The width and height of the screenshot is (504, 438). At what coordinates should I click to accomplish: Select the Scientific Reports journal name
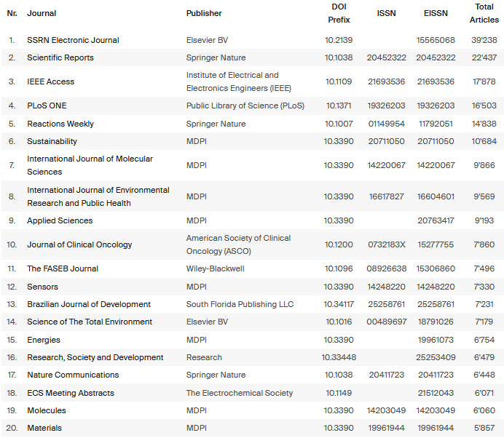point(60,57)
